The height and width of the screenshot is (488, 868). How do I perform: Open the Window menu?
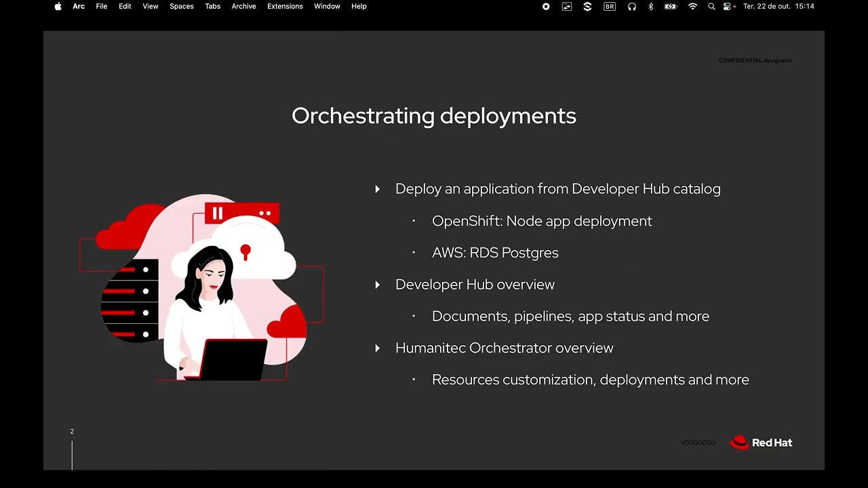coord(327,6)
